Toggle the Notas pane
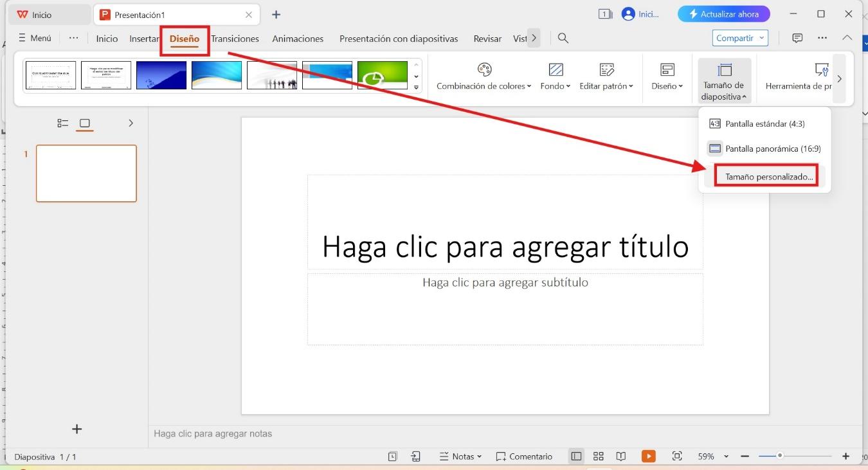The width and height of the screenshot is (868, 470). coord(460,456)
